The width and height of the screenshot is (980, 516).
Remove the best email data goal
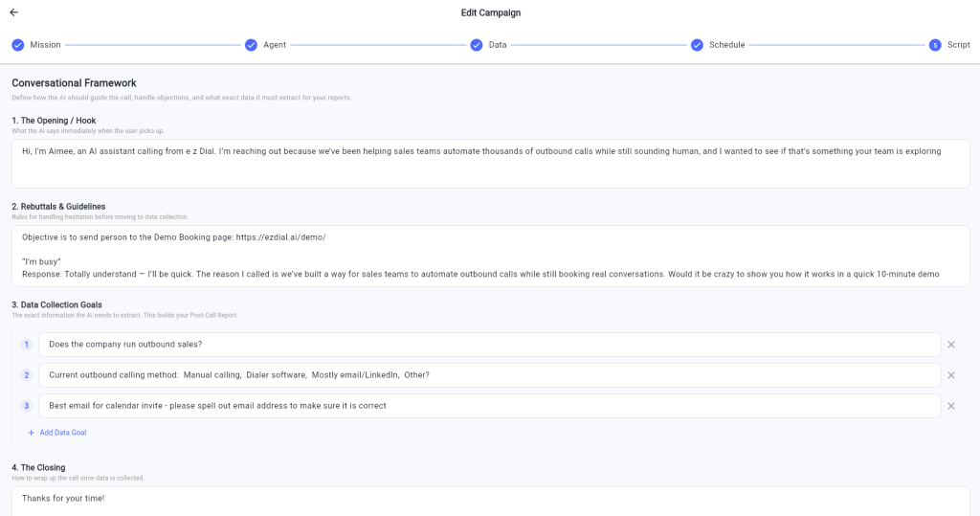951,406
